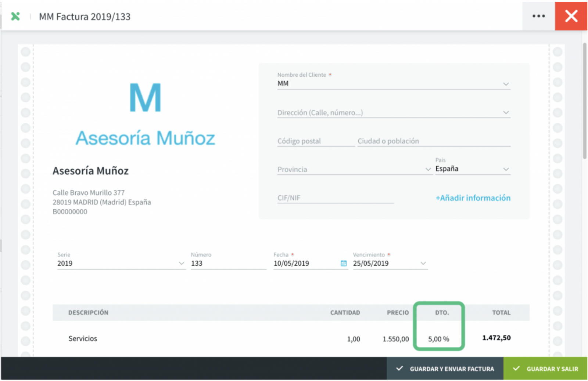Open the Vencimiento date dropdown

tap(423, 263)
